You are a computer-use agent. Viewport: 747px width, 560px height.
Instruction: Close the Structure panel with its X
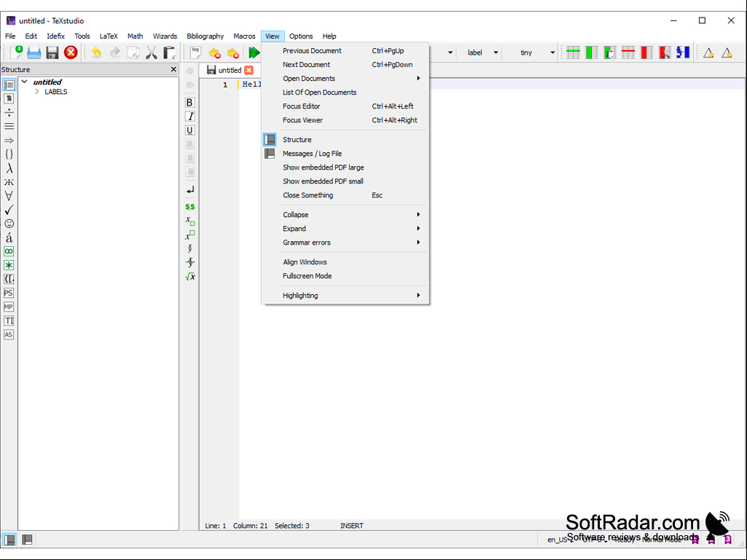pos(173,69)
